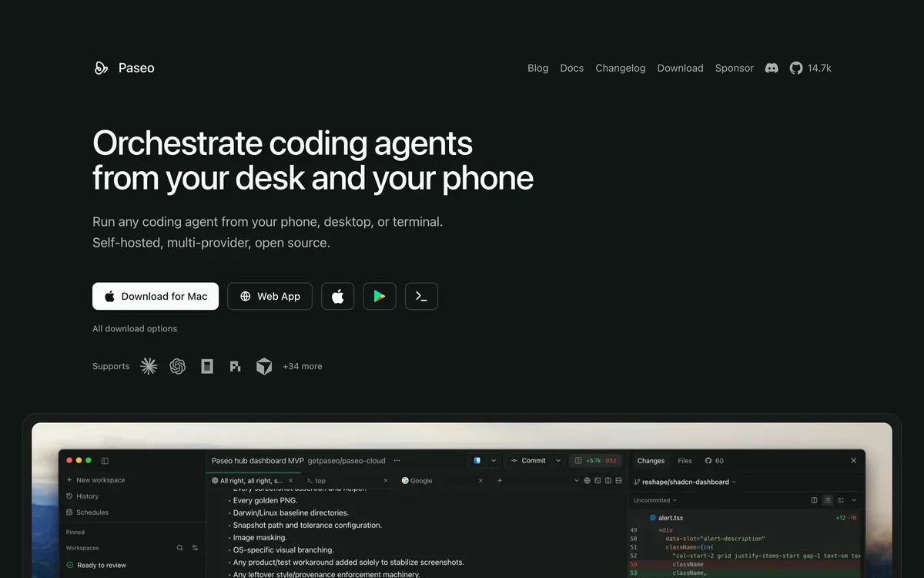Open the diff options chevron in Changes panel
Image resolution: width=924 pixels, height=578 pixels.
(854, 500)
